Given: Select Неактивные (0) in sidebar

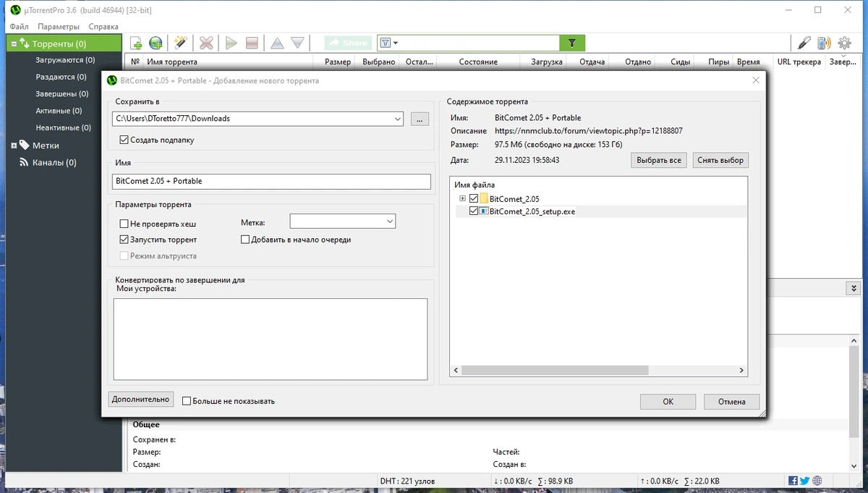Looking at the screenshot, I should tap(64, 127).
